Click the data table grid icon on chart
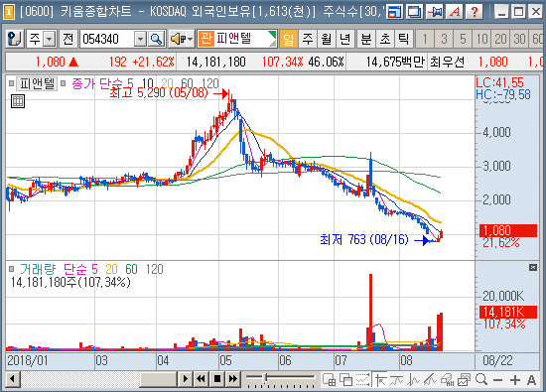Screen dimensions: 546x392 18,101
